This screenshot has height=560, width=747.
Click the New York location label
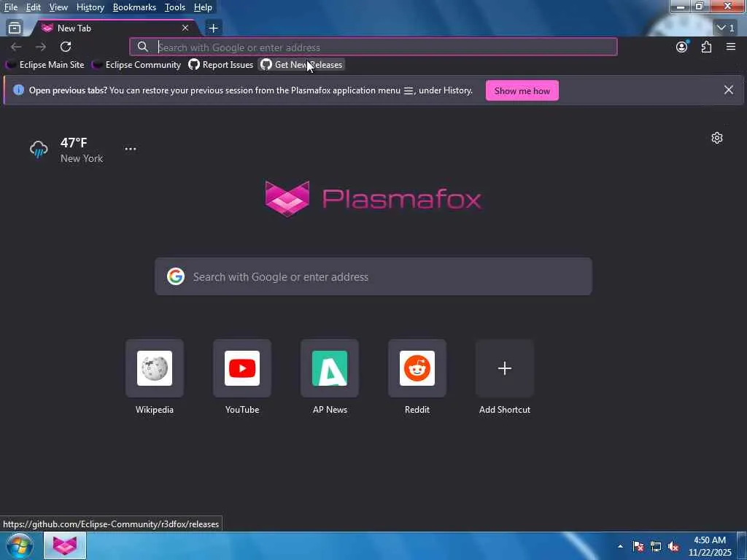pyautogui.click(x=82, y=158)
